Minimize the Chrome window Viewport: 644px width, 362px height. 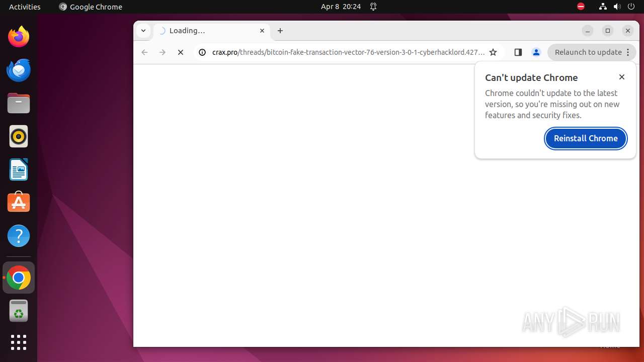pyautogui.click(x=588, y=31)
